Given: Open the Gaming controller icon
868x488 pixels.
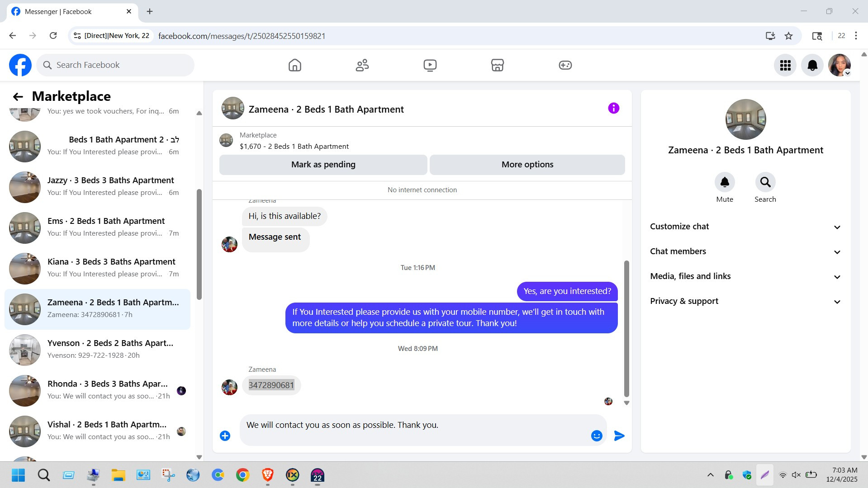Looking at the screenshot, I should click(x=565, y=65).
